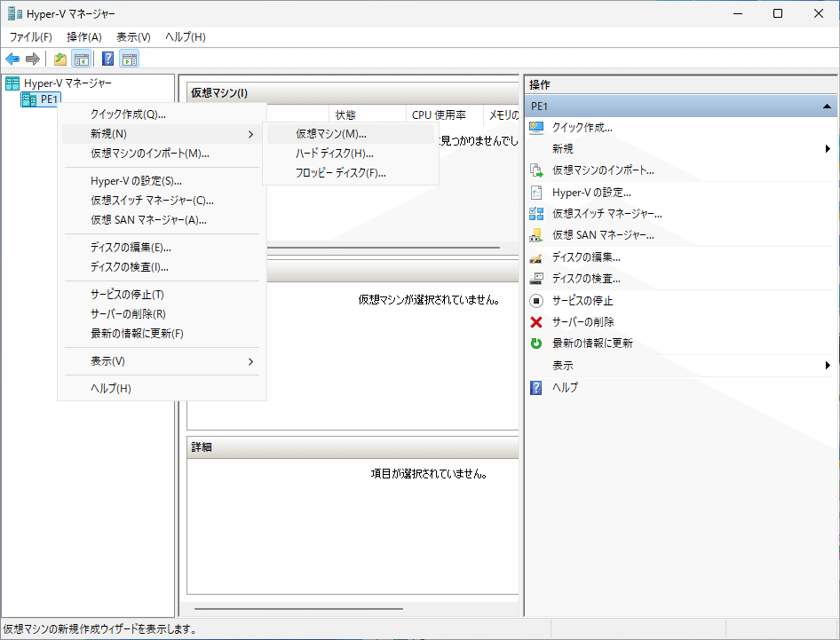Click the red X Remove Server icon
This screenshot has width=840, height=640.
coord(536,322)
